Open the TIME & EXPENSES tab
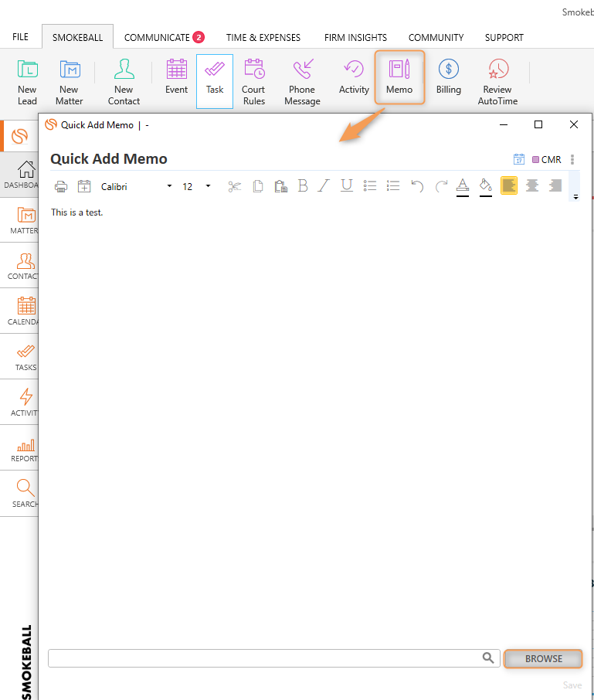This screenshot has height=700, width=594. tap(263, 38)
